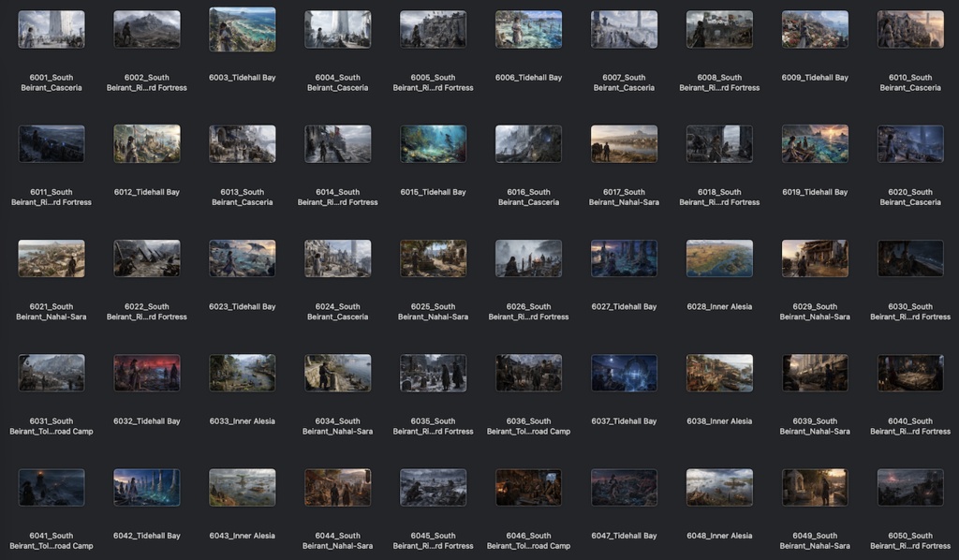Click the 6003_Tidehall Bay image thumbnail

243,29
